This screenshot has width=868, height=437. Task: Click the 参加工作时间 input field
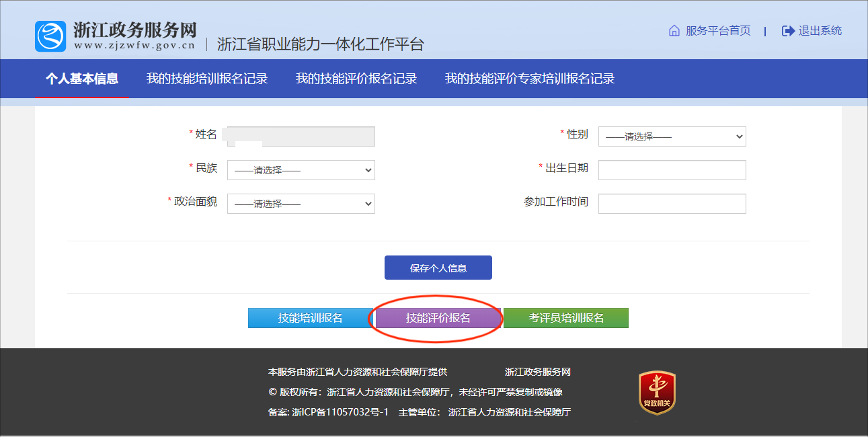click(672, 204)
